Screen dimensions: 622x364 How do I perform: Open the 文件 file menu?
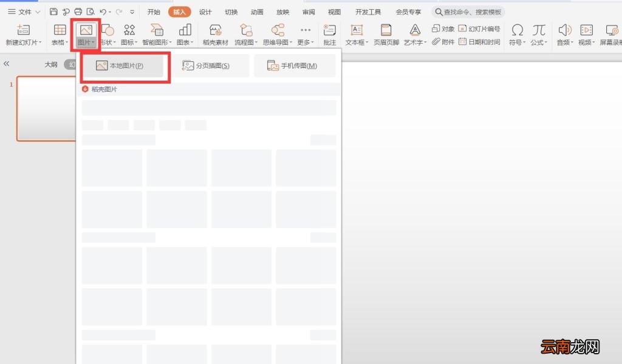click(24, 12)
